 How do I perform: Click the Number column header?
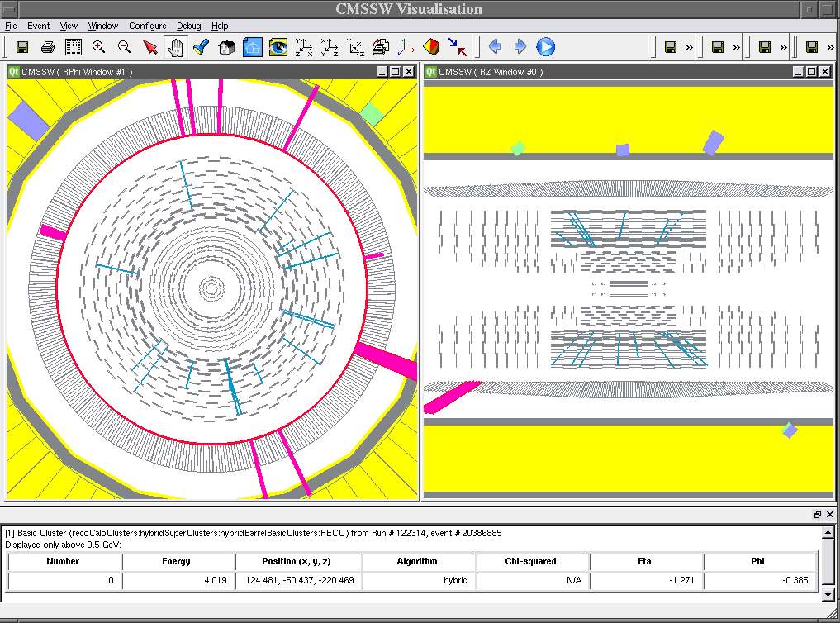(64, 561)
